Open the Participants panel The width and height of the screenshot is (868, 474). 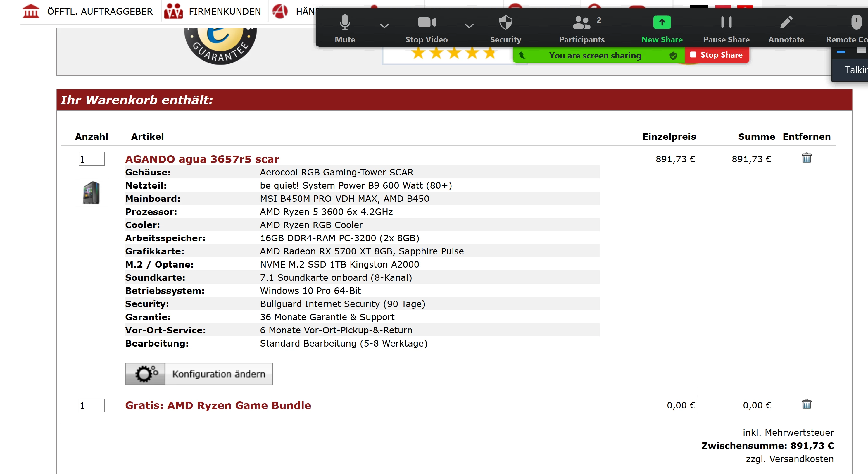pyautogui.click(x=581, y=28)
